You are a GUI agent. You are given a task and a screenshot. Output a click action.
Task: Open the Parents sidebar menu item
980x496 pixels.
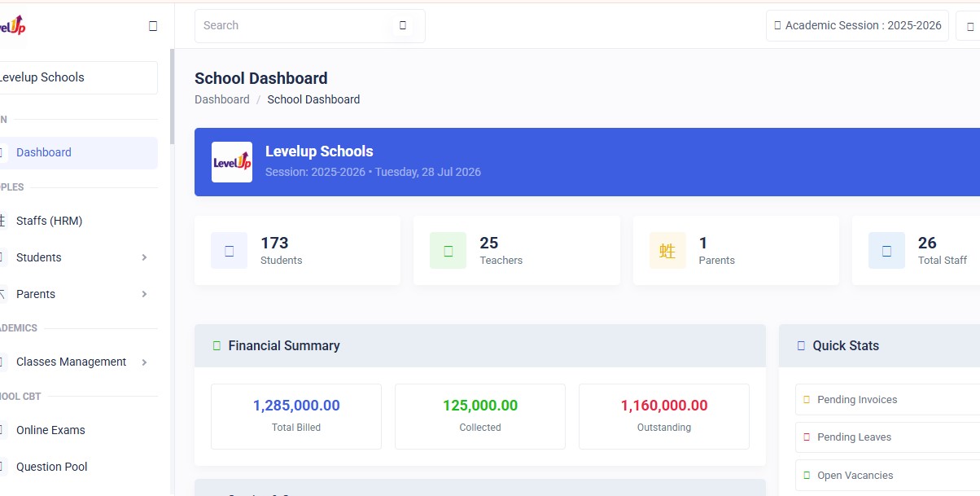77,294
